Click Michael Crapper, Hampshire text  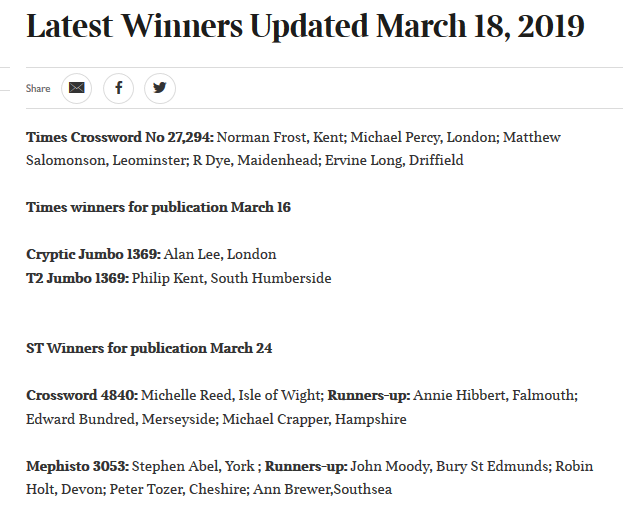pyautogui.click(x=314, y=419)
